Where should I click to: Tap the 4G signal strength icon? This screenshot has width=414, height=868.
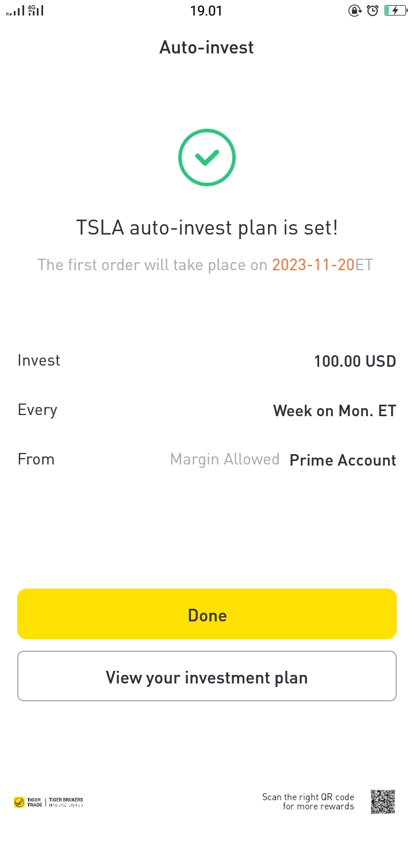coord(36,10)
